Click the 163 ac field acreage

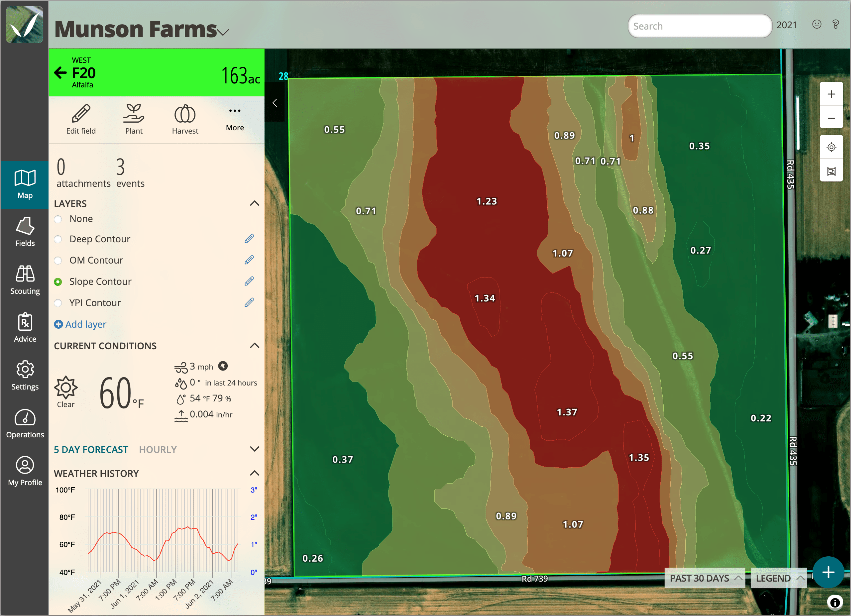click(x=241, y=75)
